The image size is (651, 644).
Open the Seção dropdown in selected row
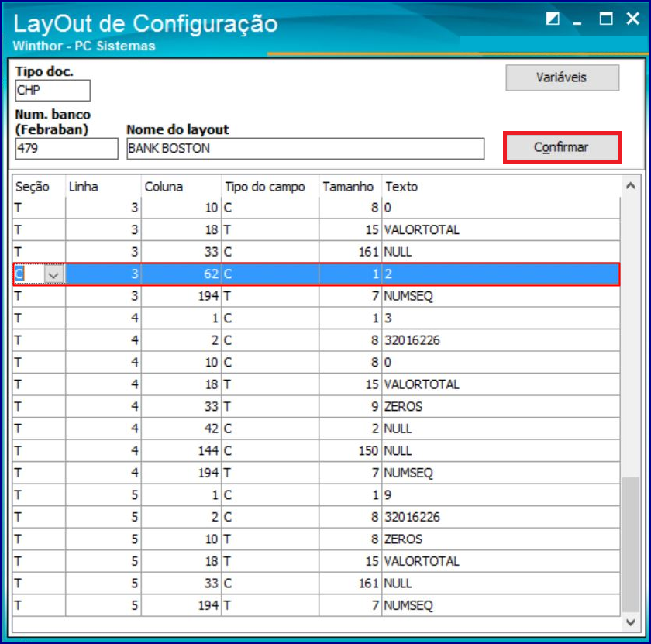point(54,274)
